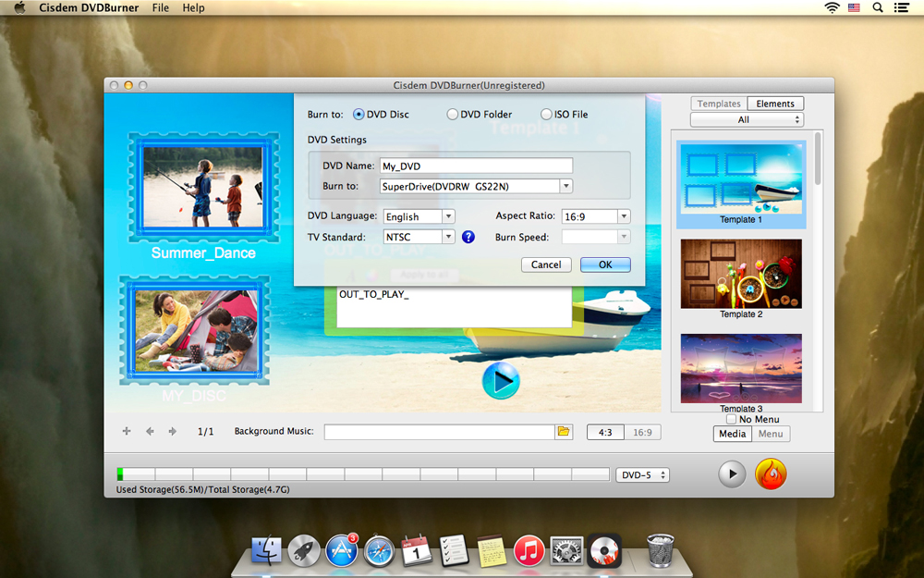Screen dimensions: 924x578
Task: Open iTunes from the Dock
Action: (529, 551)
